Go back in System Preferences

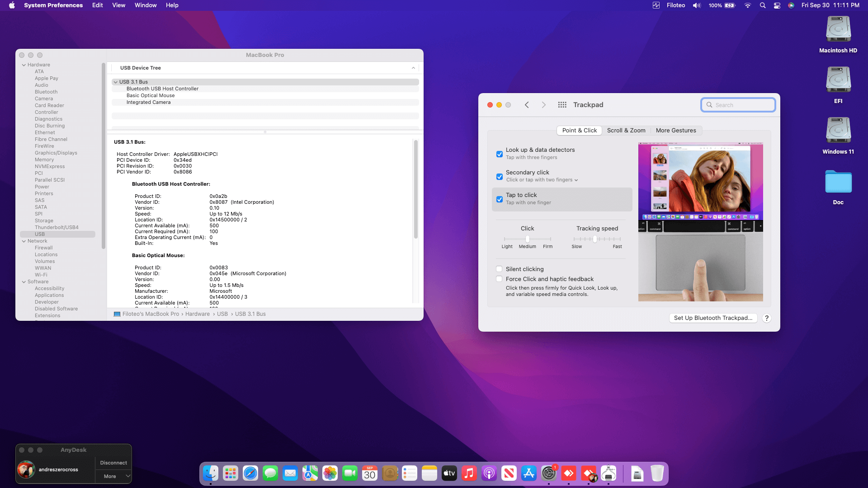(527, 105)
